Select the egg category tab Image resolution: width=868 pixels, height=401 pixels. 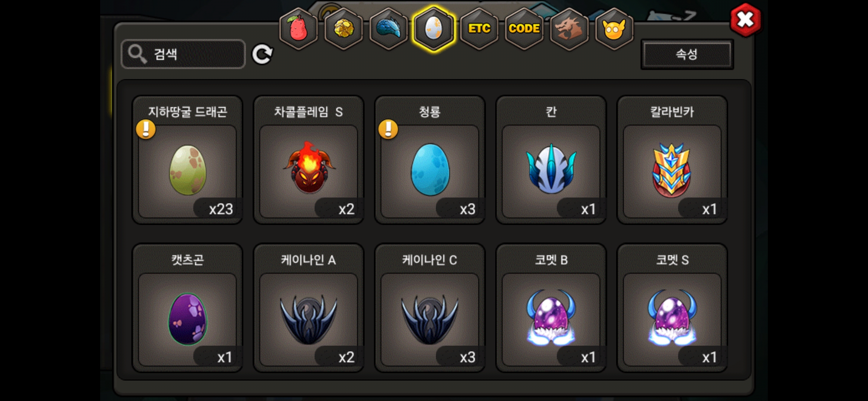tap(434, 29)
